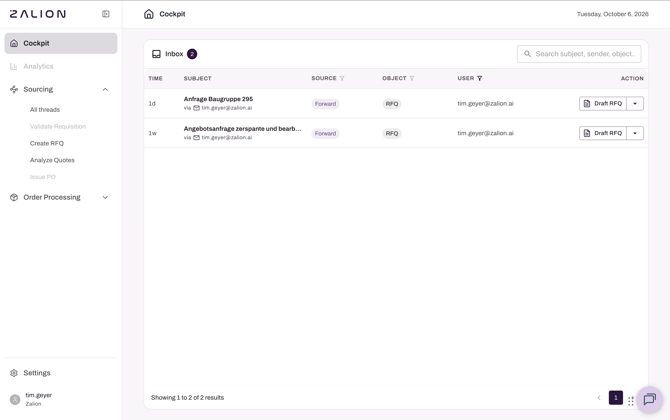
Task: Open the Object column filter
Action: 412,78
